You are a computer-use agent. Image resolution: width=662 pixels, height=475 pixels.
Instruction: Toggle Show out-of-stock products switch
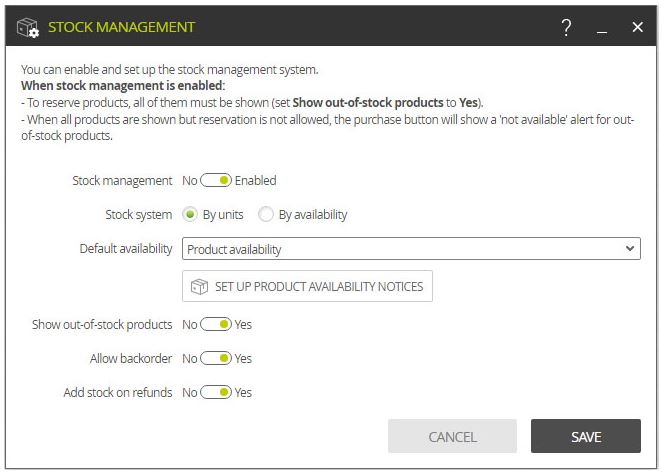[x=216, y=324]
